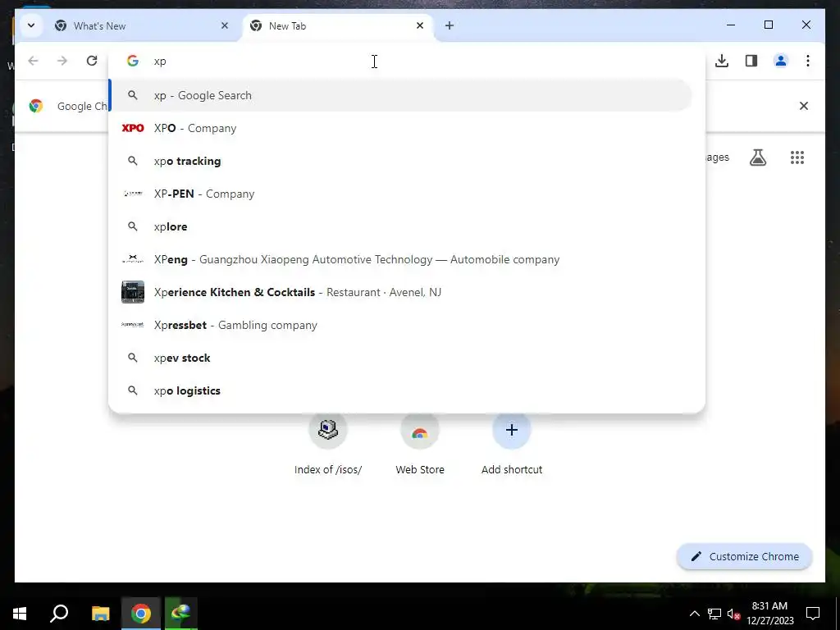
Task: Click the reload page icon
Action: [92, 61]
